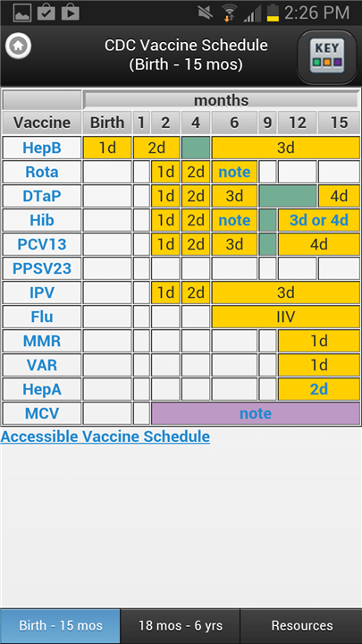Tap the checkmark briefcase status icon
This screenshot has width=362, height=644.
[x=46, y=13]
